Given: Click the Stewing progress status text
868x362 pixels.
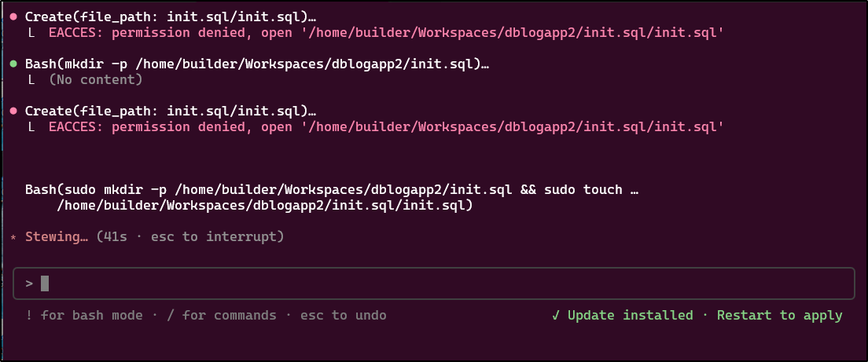Looking at the screenshot, I should tap(57, 237).
